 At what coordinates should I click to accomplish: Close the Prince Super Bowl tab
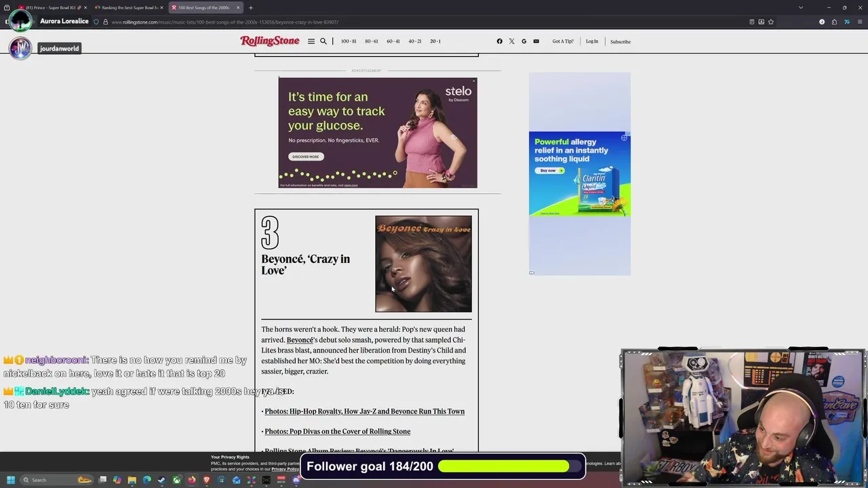[x=85, y=7]
